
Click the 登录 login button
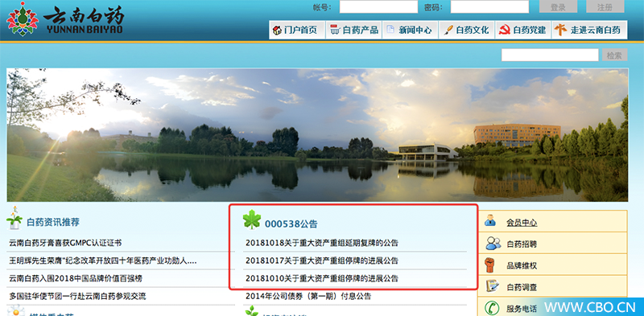[558, 6]
